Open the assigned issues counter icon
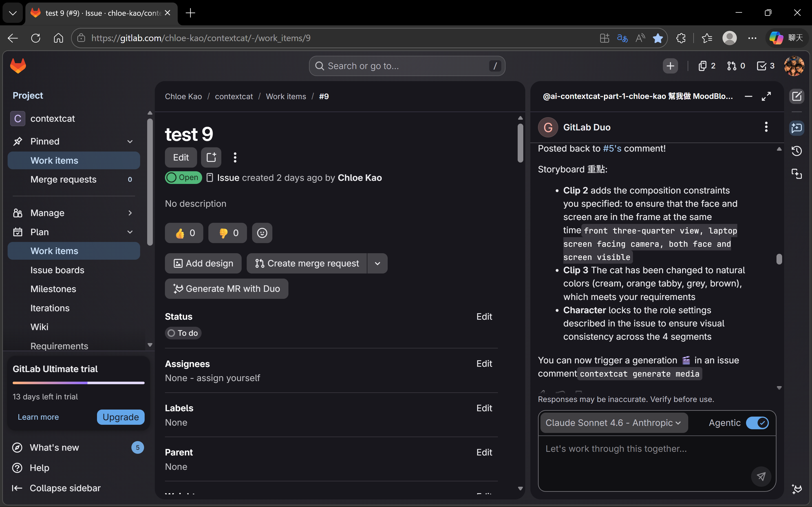The image size is (812, 507). [x=707, y=66]
